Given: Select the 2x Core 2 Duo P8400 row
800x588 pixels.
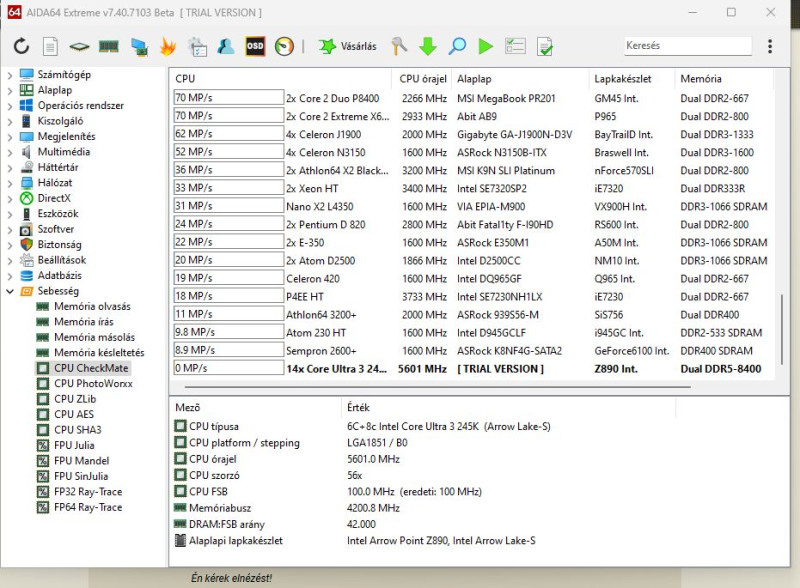Looking at the screenshot, I should point(473,98).
